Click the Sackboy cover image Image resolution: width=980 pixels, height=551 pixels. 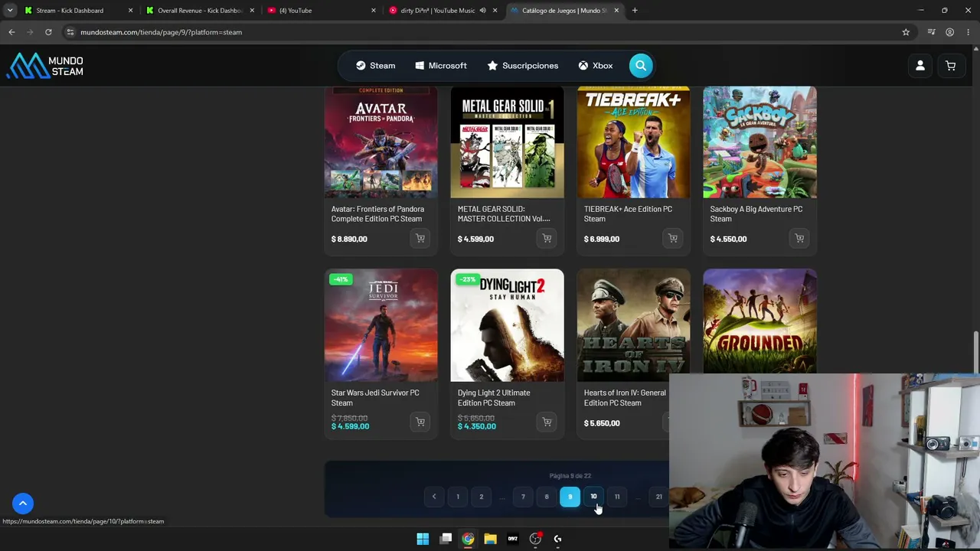pos(759,142)
